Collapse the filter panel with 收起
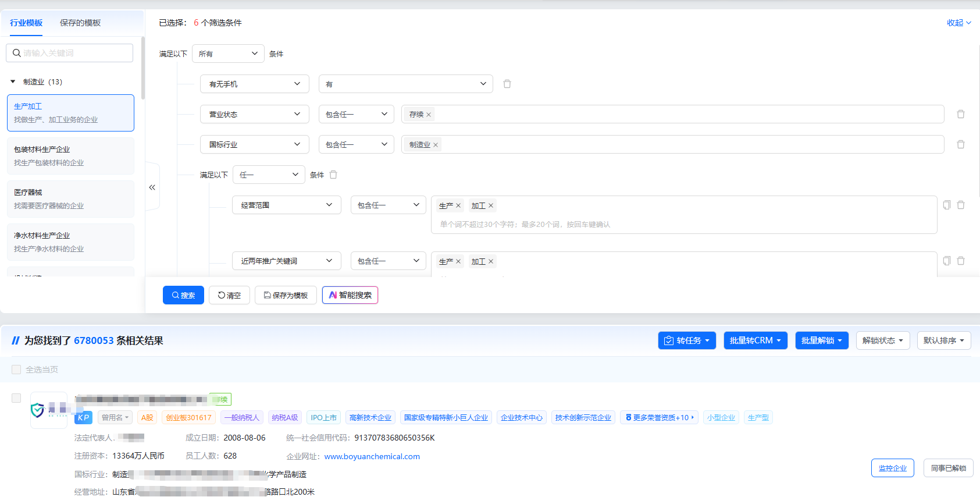This screenshot has width=980, height=497. tap(958, 23)
